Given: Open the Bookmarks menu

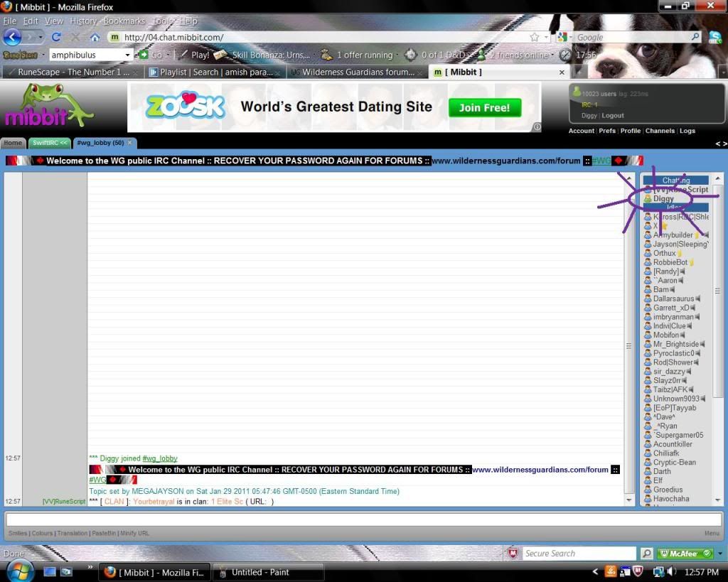Looking at the screenshot, I should point(124,21).
